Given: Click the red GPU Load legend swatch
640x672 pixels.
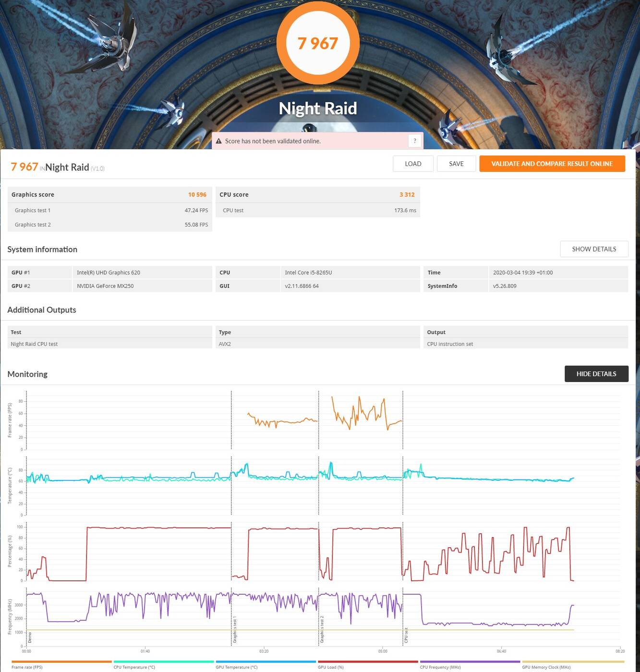Looking at the screenshot, I should (367, 661).
